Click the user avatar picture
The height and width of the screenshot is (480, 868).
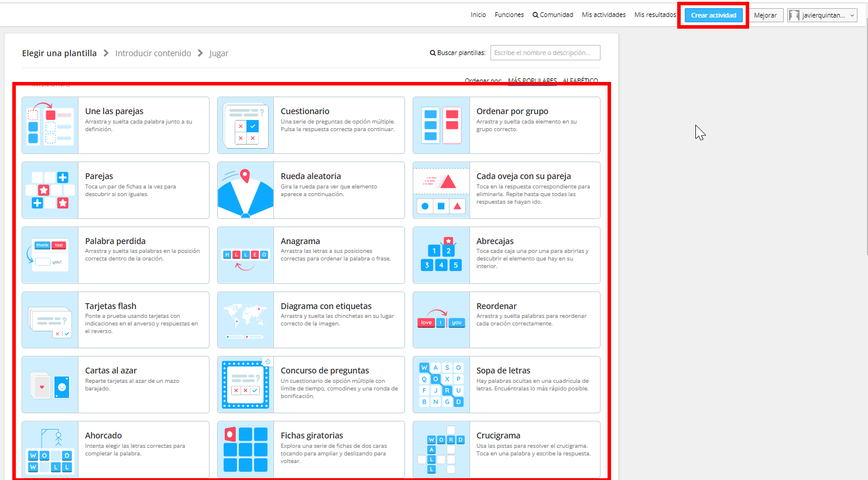[794, 15]
